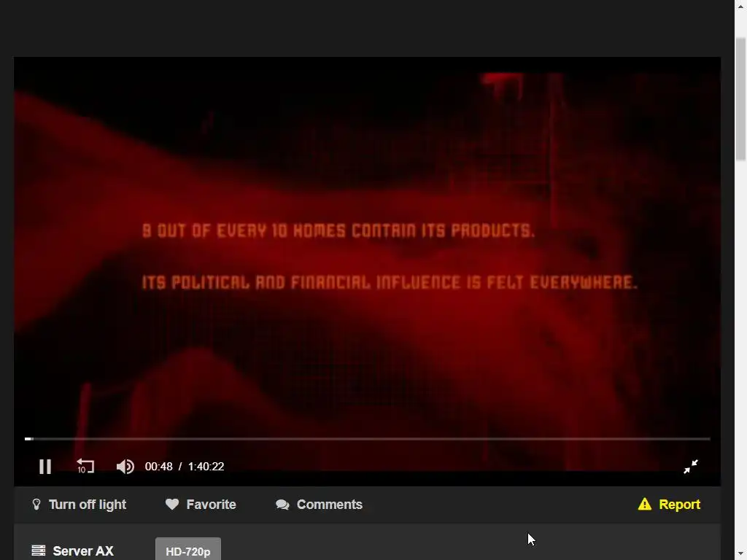Click the total duration 1:40:22

coord(206,467)
